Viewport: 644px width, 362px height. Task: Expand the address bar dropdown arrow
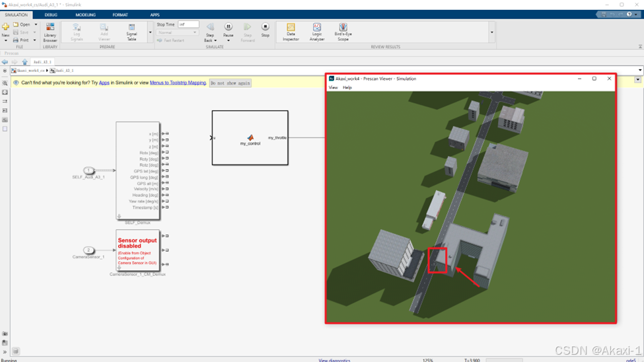point(640,71)
